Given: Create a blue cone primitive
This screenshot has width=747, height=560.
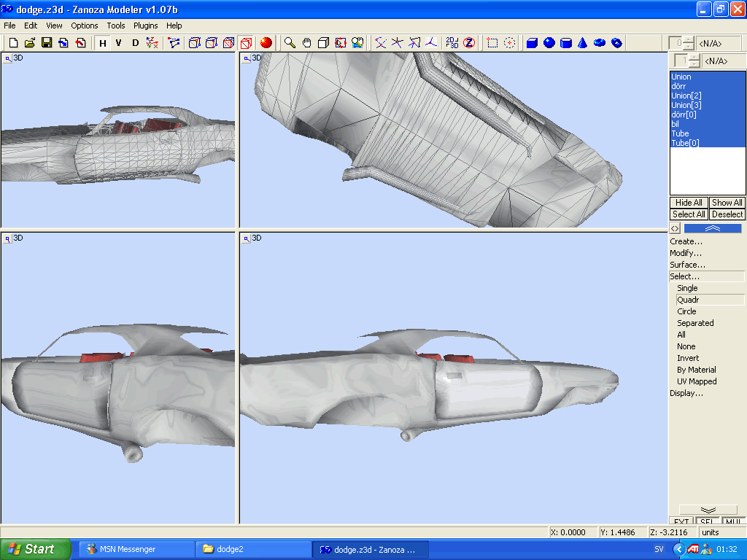Looking at the screenshot, I should tap(583, 43).
